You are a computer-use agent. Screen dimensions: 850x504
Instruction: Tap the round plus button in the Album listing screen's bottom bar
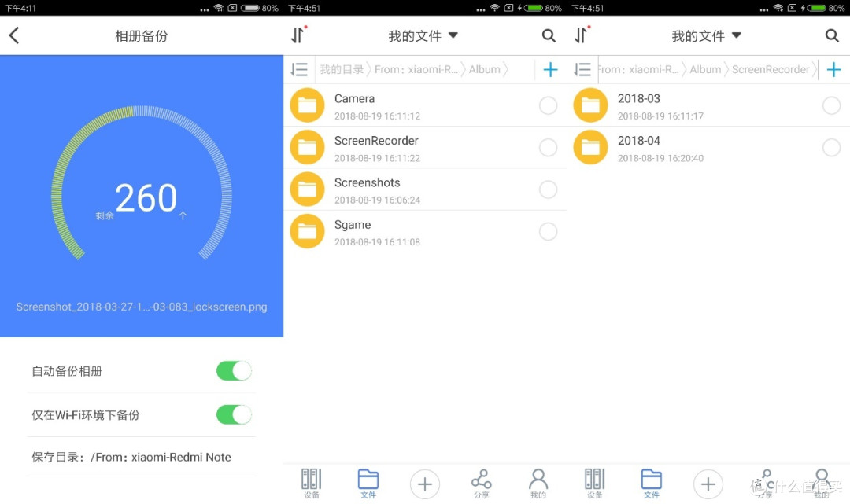click(x=425, y=484)
